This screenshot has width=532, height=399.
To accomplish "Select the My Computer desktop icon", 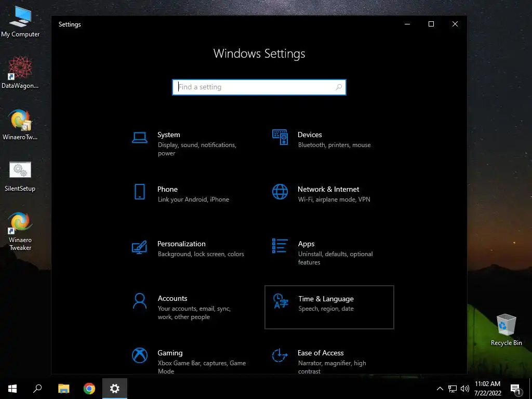I will click(20, 22).
